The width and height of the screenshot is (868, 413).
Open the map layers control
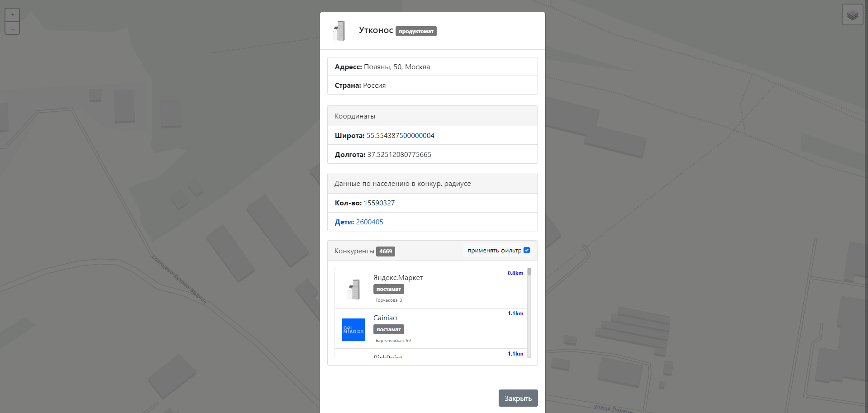pyautogui.click(x=852, y=15)
